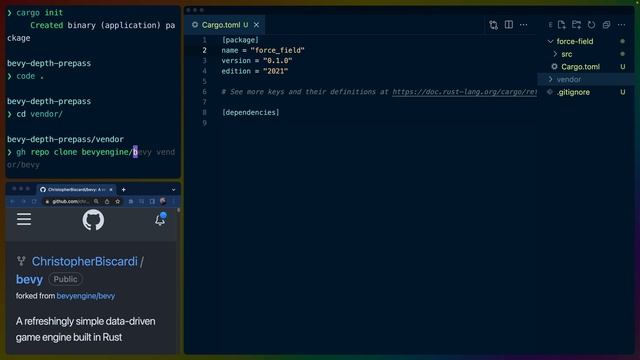
Task: Select the ChristopherBiscardi/bevy browser tab
Action: point(77,189)
